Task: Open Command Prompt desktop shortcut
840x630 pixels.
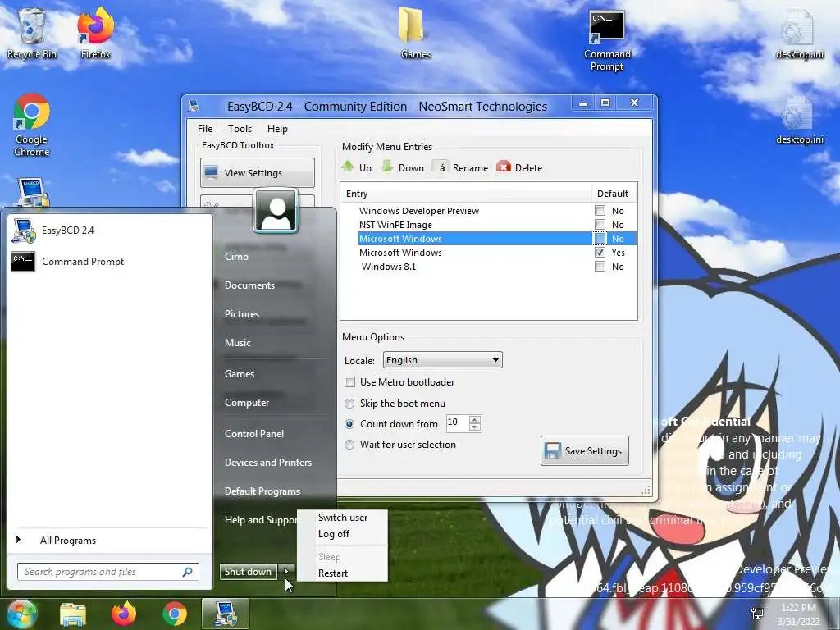Action: click(607, 41)
